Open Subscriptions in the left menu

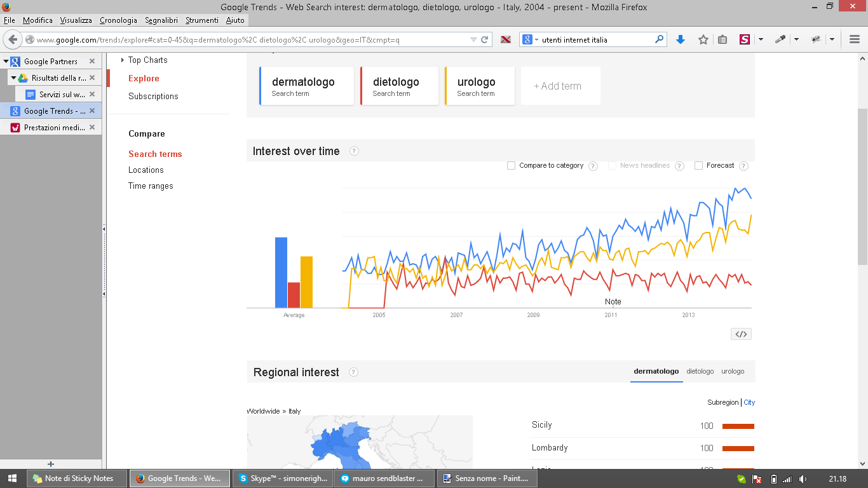coord(153,97)
